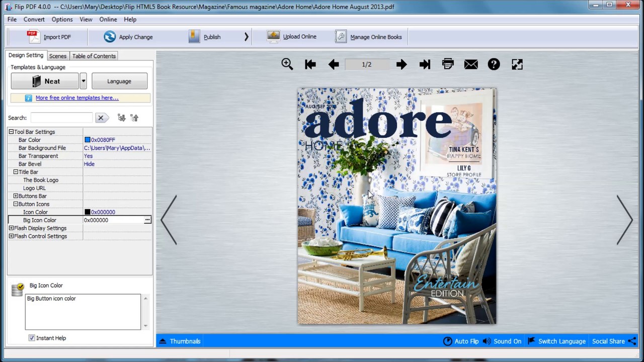644x362 pixels.
Task: Click the email envelope icon
Action: tap(471, 64)
